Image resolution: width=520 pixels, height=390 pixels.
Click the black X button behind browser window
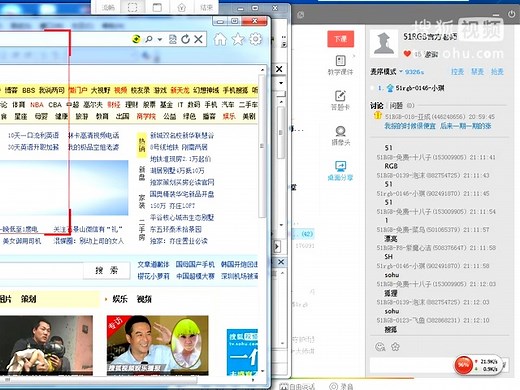[279, 69]
